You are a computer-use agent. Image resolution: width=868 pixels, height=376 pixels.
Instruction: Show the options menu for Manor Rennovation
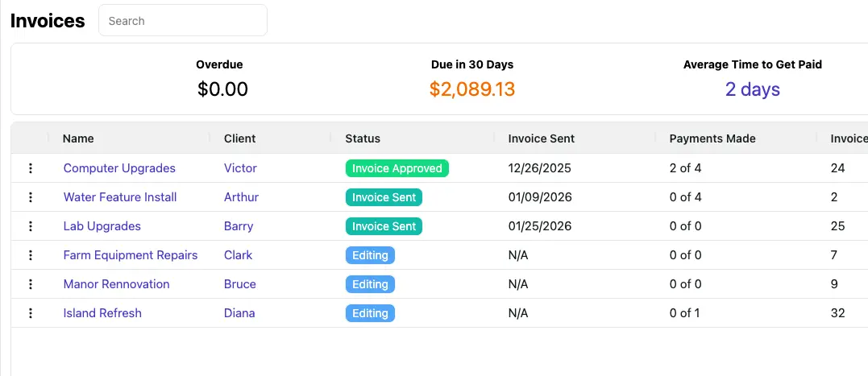pos(31,284)
